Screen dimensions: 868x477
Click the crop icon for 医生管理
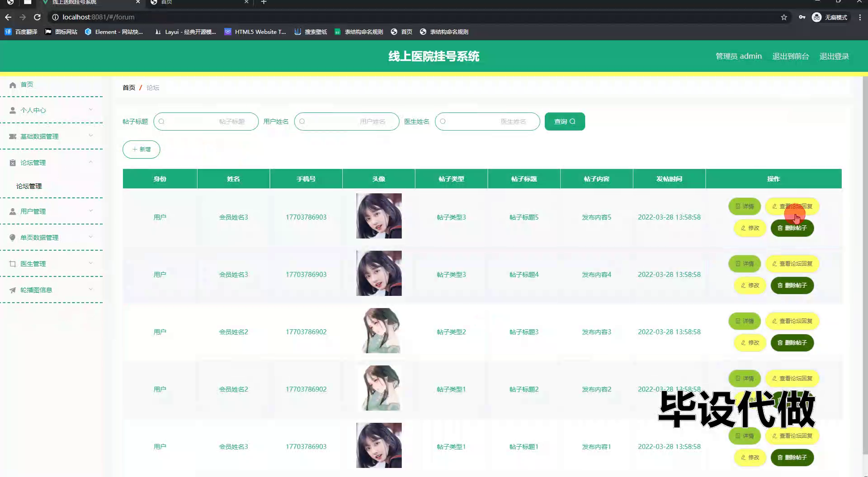click(x=13, y=264)
